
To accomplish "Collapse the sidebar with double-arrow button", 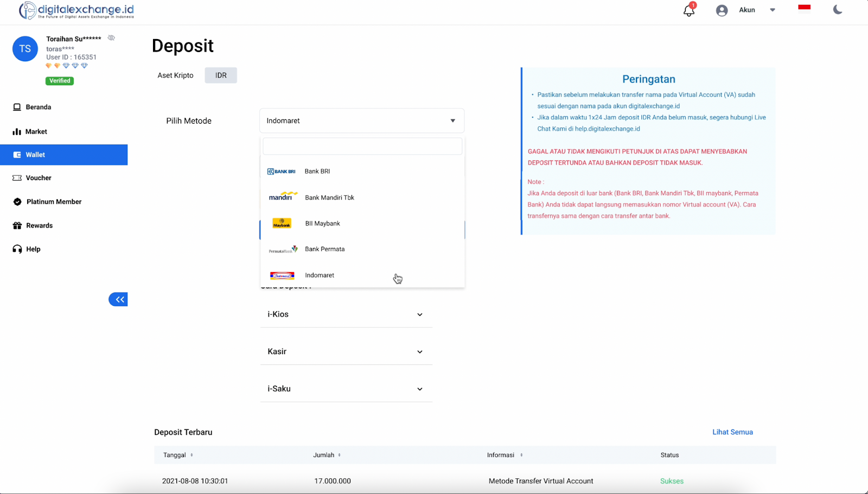I will pos(118,299).
